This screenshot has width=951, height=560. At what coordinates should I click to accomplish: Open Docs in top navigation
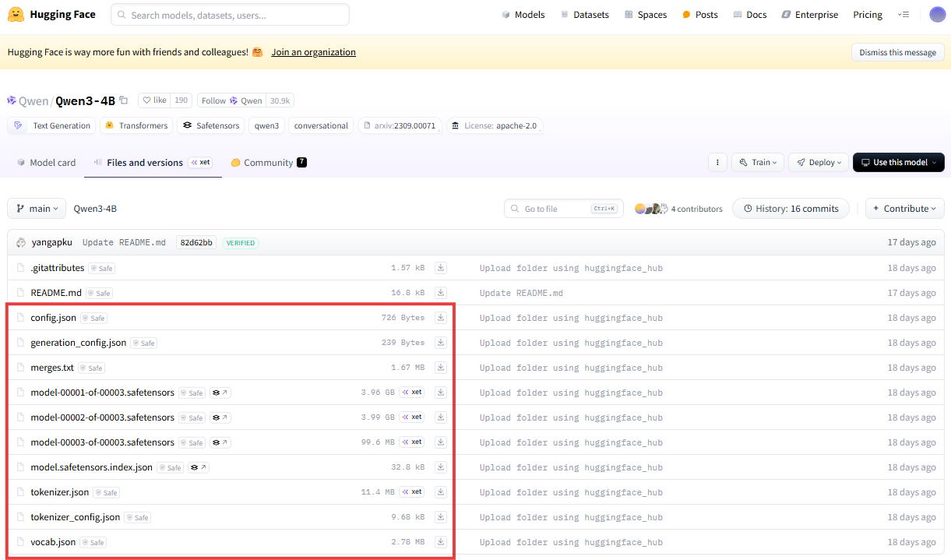(749, 15)
